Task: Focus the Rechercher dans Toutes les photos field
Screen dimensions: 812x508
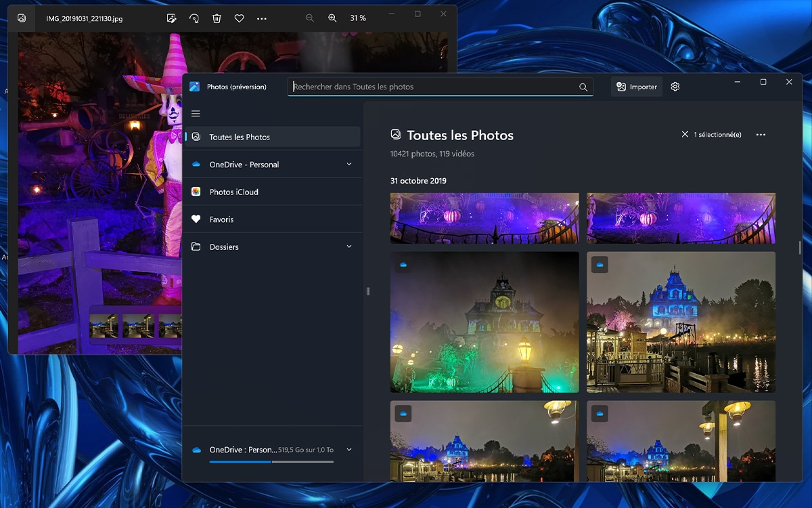Action: (441, 87)
